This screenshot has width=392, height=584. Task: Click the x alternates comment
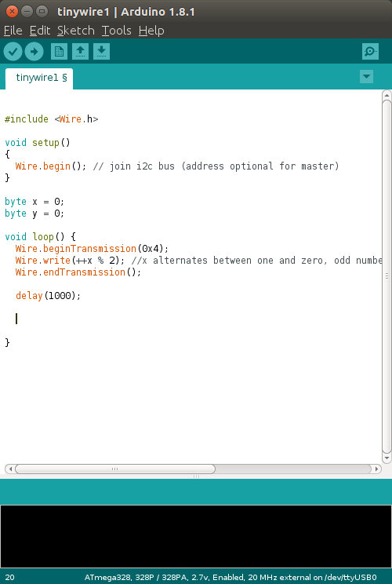(256, 261)
